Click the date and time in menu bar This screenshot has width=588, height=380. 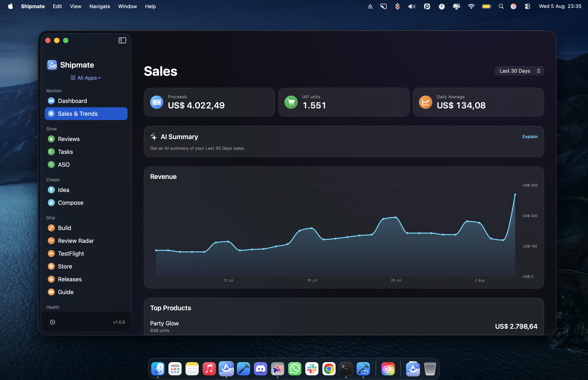(x=560, y=6)
